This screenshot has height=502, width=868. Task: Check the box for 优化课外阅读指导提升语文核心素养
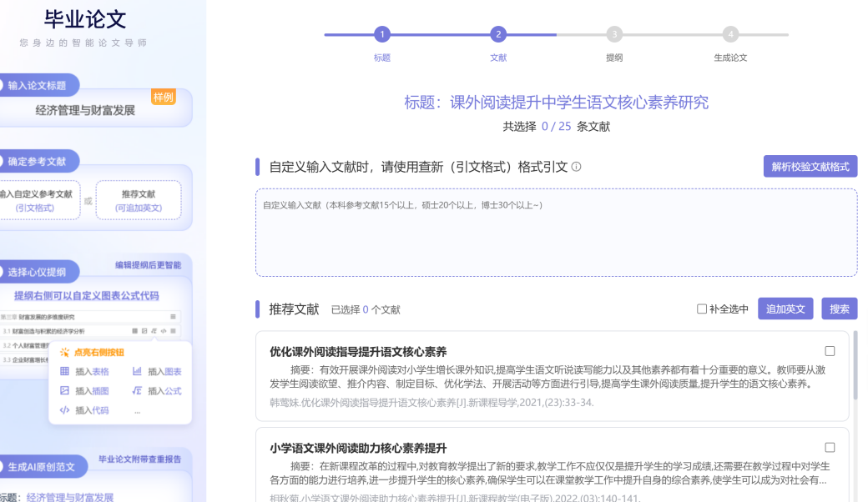click(x=829, y=349)
